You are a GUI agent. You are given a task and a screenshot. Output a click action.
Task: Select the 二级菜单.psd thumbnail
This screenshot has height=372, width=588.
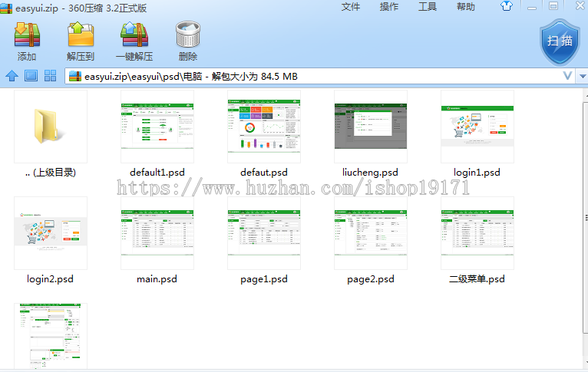coord(477,233)
